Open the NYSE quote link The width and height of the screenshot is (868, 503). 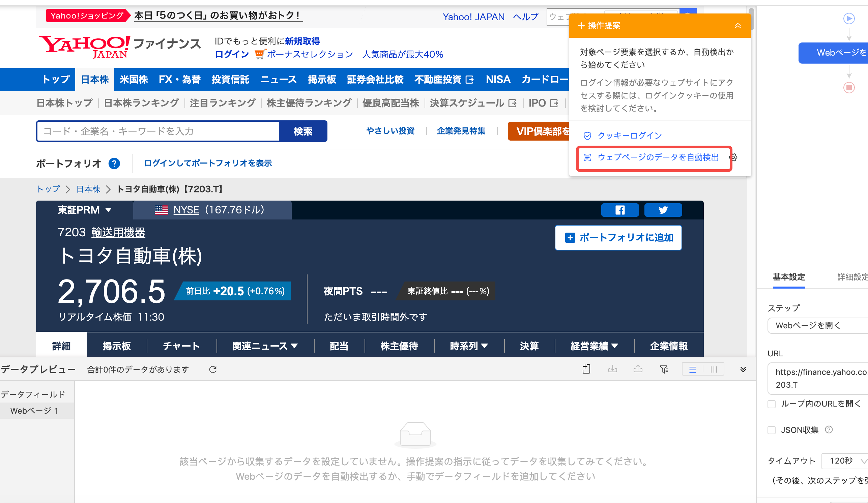tap(186, 210)
